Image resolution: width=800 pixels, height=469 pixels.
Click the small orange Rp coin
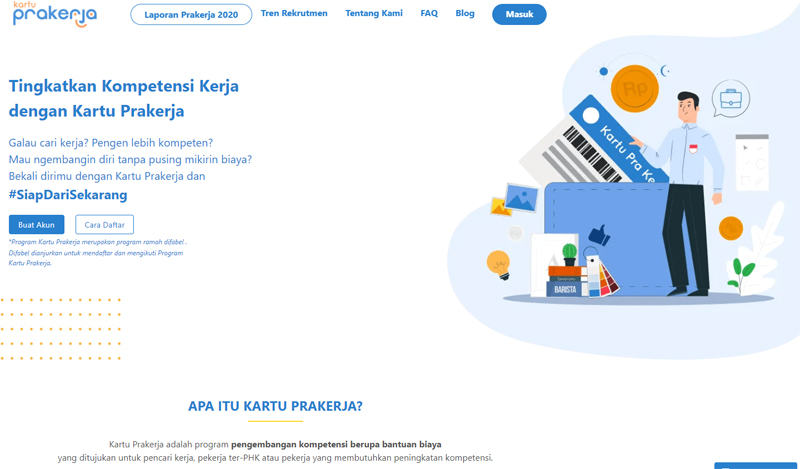[731, 228]
